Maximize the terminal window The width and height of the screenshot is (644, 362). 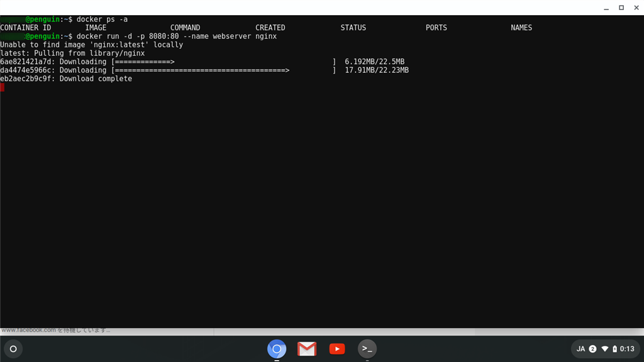click(621, 8)
